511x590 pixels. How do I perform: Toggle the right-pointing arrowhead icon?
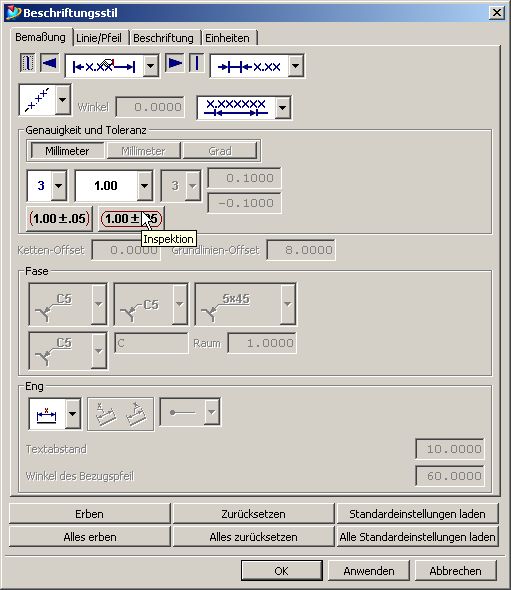tap(175, 62)
